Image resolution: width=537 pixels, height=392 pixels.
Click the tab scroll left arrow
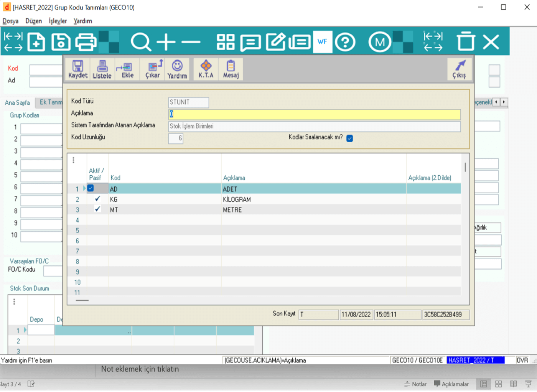coord(496,102)
